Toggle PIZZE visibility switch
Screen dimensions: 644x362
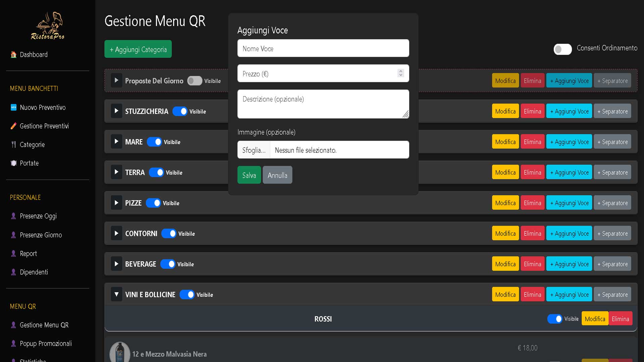(x=153, y=203)
